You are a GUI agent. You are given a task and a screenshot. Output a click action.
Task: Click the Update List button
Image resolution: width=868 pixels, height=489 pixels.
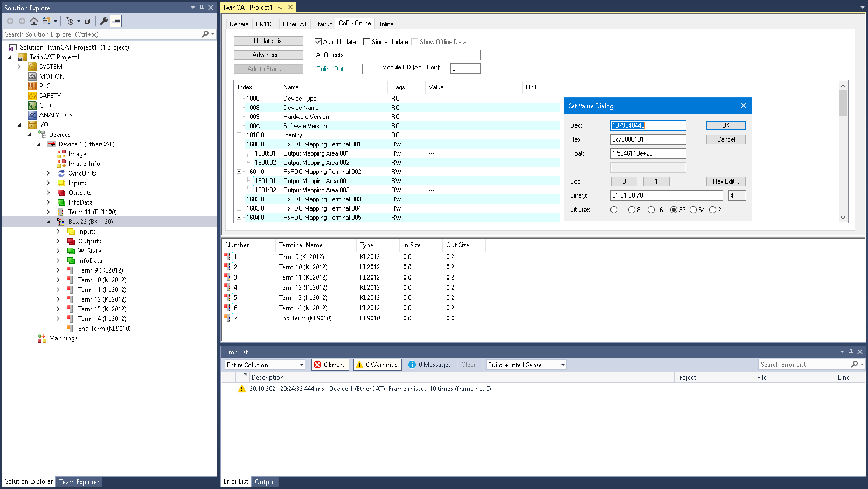click(268, 41)
